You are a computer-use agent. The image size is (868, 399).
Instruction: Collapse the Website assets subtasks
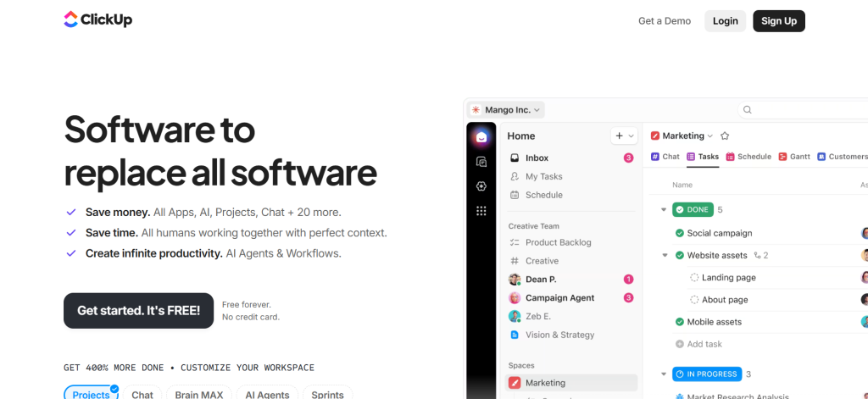coord(665,256)
